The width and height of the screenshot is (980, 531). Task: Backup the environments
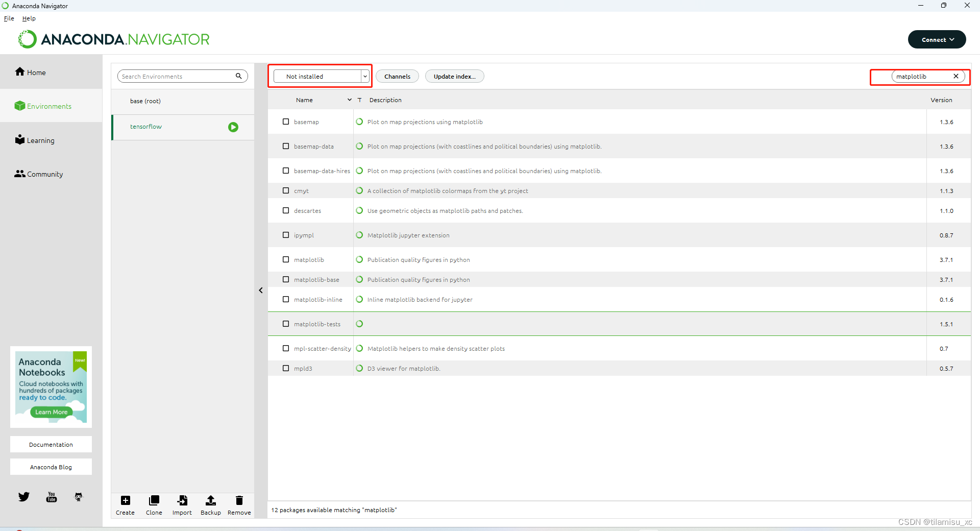tap(210, 505)
